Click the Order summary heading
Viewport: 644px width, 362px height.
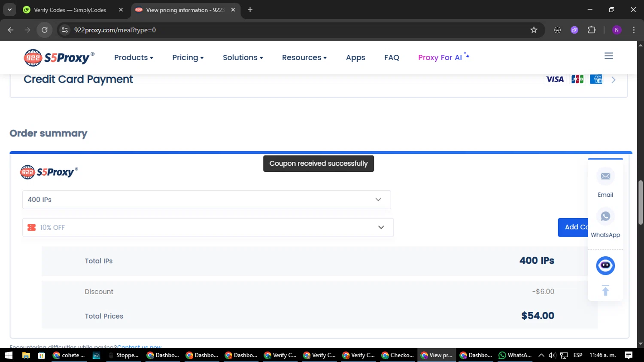coord(49,134)
